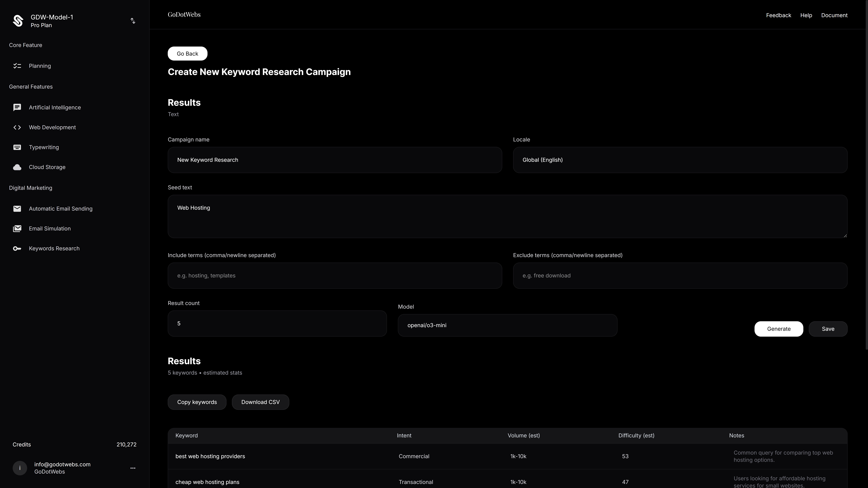Select the Typewriting keyboard icon
The image size is (868, 488).
(x=17, y=147)
